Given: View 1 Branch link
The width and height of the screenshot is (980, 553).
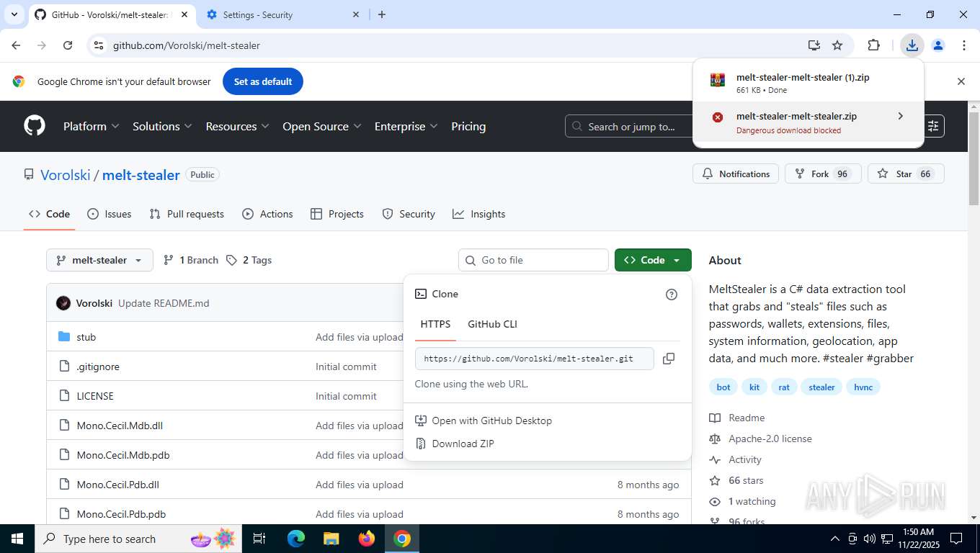Looking at the screenshot, I should [x=191, y=260].
